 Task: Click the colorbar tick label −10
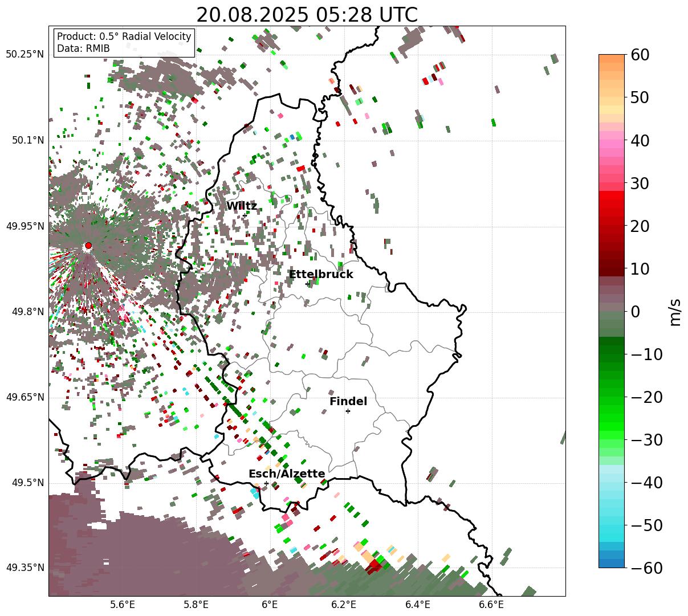pyautogui.click(x=646, y=354)
